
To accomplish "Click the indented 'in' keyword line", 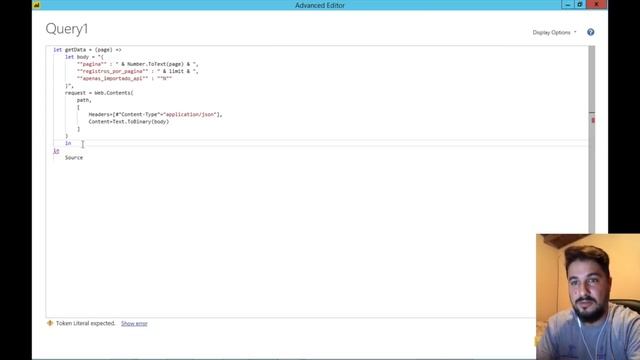I will point(68,143).
